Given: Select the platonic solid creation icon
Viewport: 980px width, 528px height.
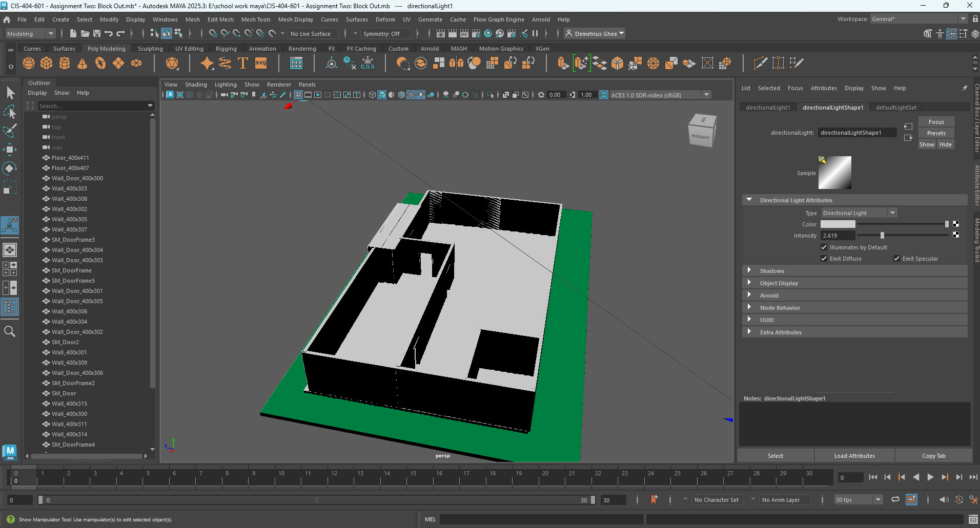Looking at the screenshot, I should pyautogui.click(x=172, y=63).
